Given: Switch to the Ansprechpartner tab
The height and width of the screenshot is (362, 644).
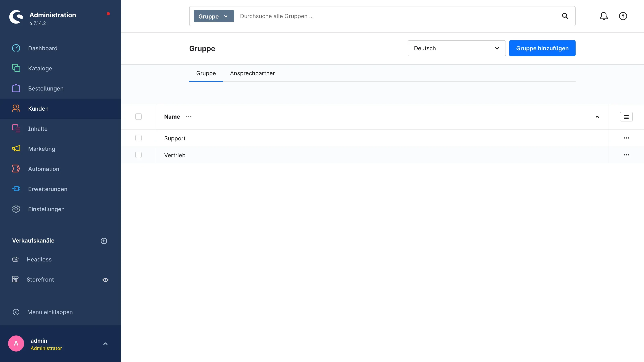Looking at the screenshot, I should click(x=252, y=73).
